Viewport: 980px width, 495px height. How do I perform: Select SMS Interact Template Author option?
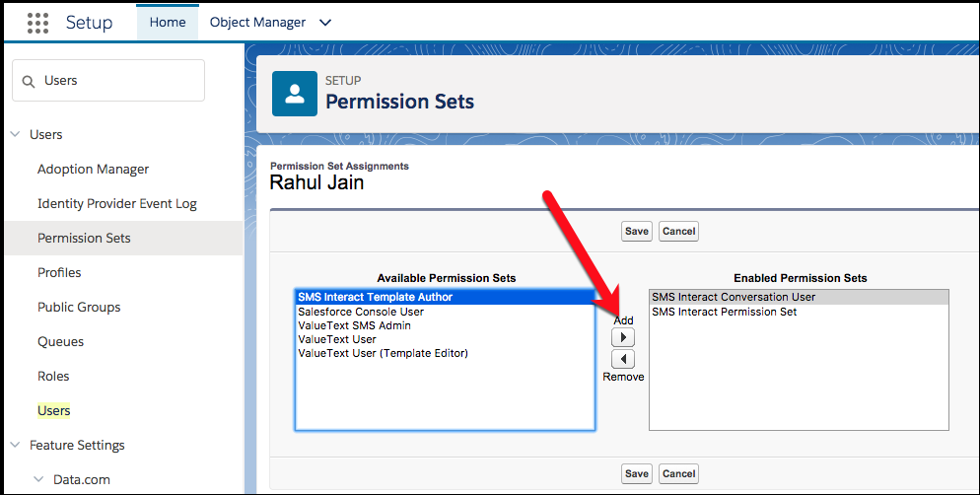click(445, 297)
